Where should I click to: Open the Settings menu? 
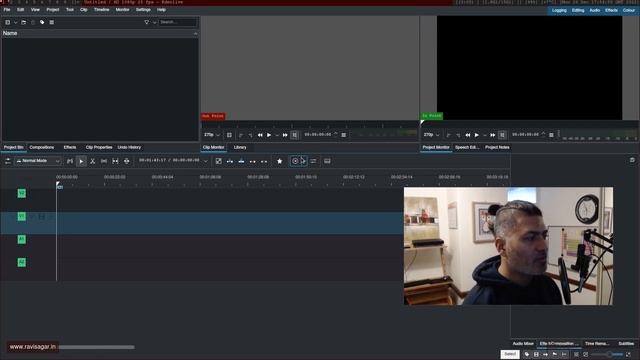pos(143,10)
